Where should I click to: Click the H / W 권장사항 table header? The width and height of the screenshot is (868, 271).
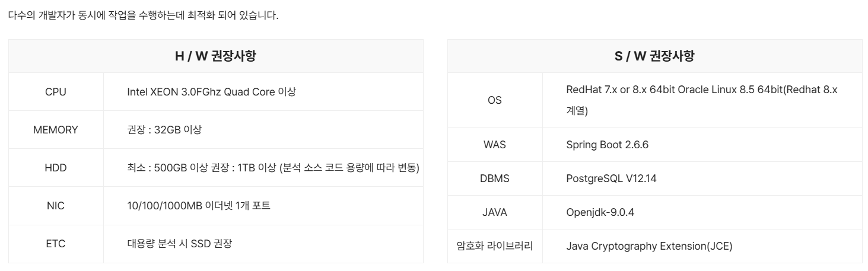tap(215, 56)
